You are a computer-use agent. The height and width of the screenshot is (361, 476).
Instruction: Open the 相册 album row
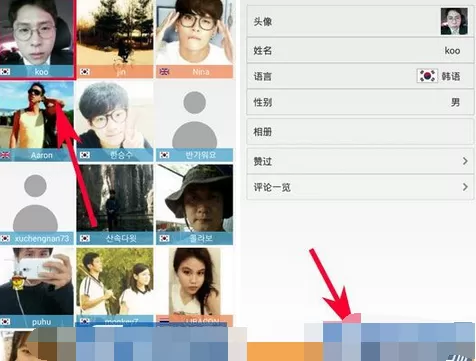360,132
